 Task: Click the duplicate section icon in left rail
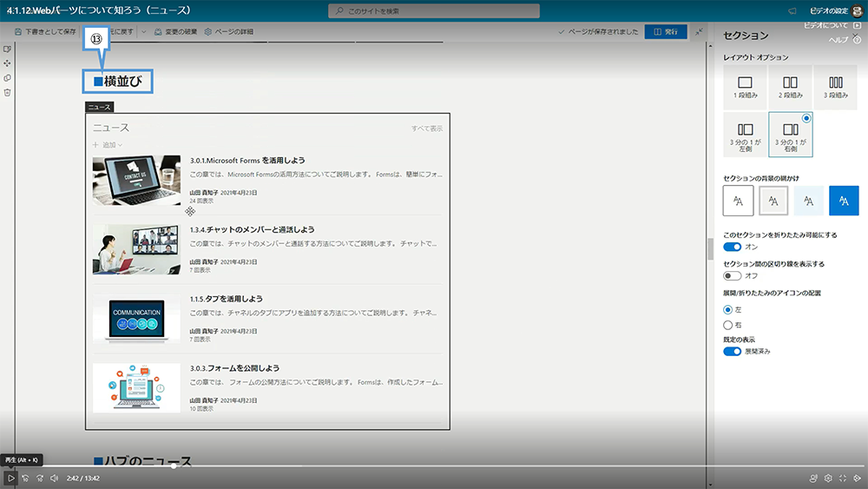[7, 78]
